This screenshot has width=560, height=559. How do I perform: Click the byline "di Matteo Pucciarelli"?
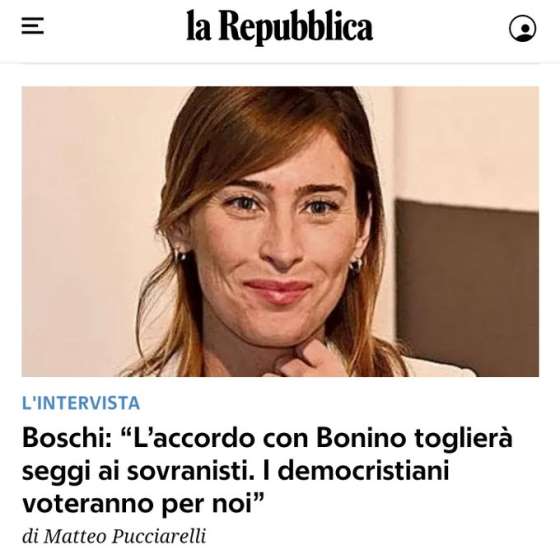point(114,536)
